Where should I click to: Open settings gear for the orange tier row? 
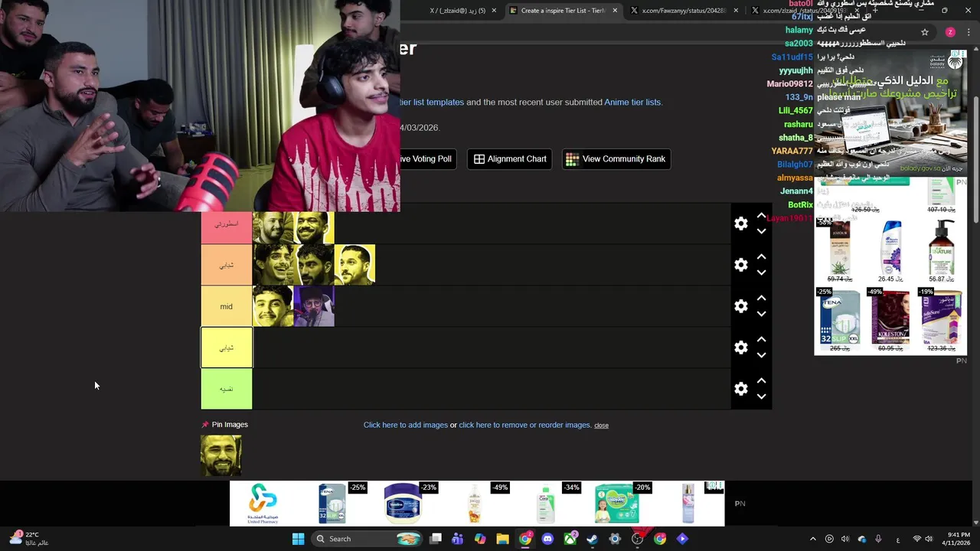pos(740,265)
